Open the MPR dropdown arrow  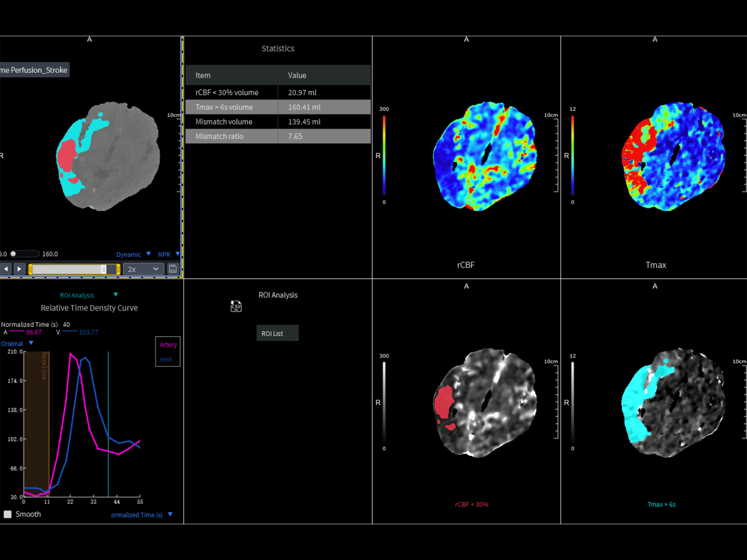[x=177, y=254]
